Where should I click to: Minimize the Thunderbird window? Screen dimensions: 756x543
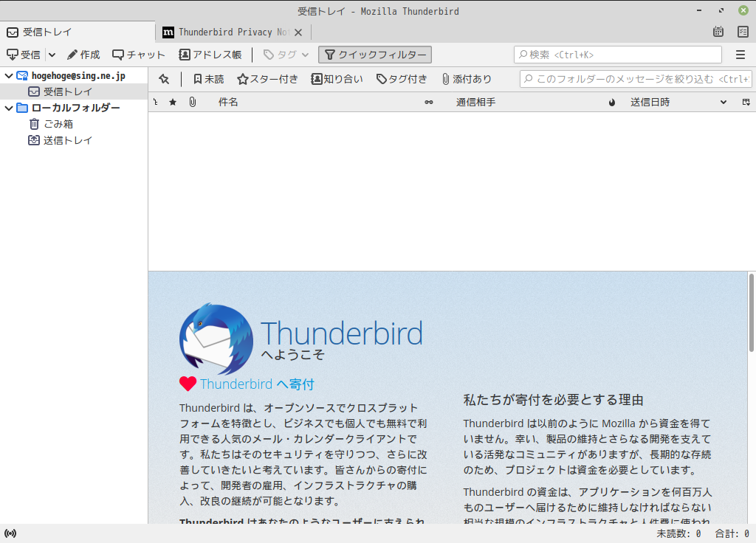point(699,10)
